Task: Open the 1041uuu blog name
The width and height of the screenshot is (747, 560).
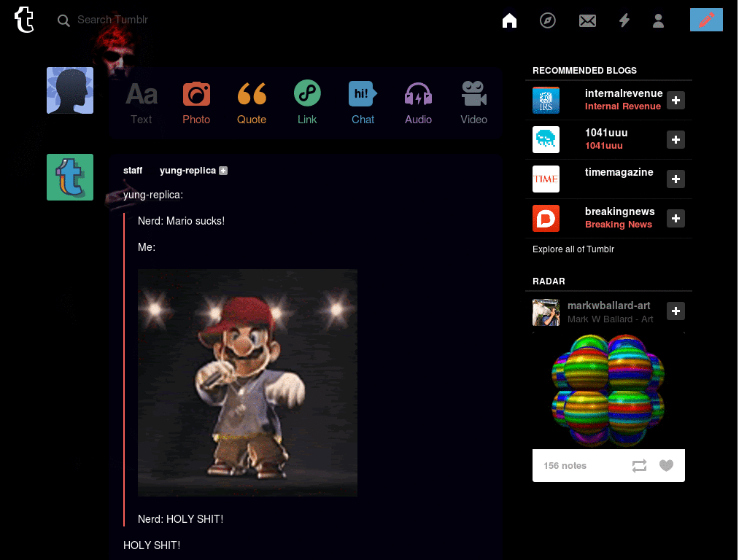Action: click(x=606, y=133)
